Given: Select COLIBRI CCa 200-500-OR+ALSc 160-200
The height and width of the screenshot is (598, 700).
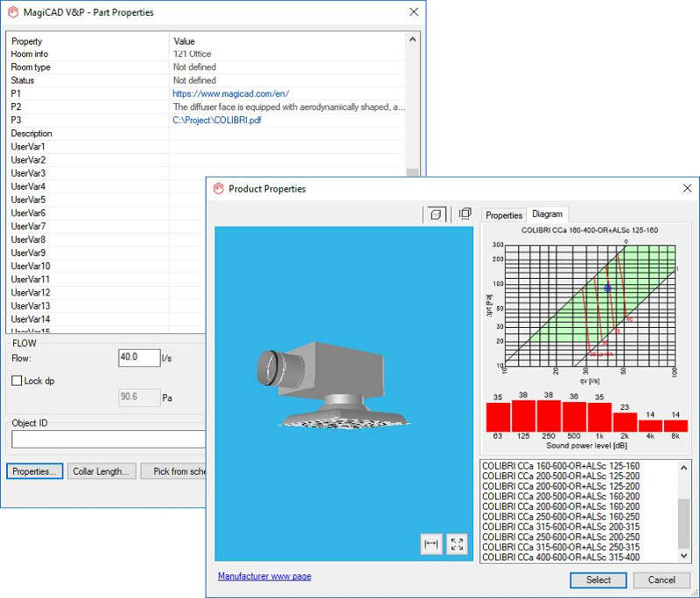Looking at the screenshot, I should [561, 497].
